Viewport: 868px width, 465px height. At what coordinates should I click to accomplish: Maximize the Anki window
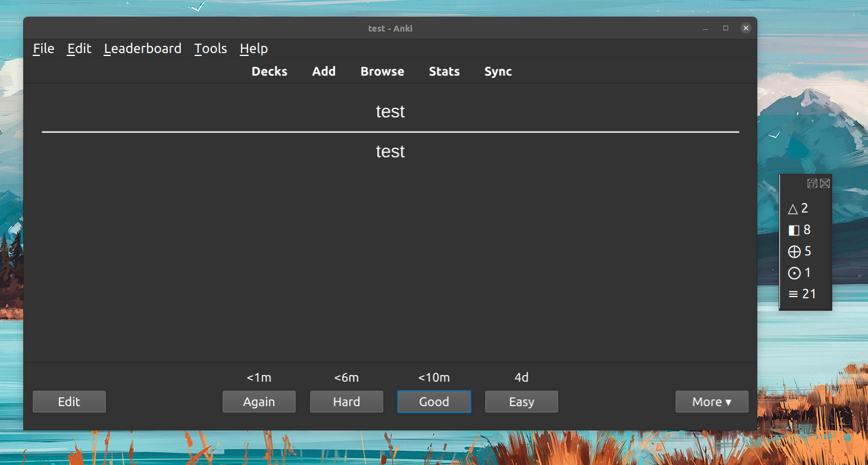coord(726,28)
